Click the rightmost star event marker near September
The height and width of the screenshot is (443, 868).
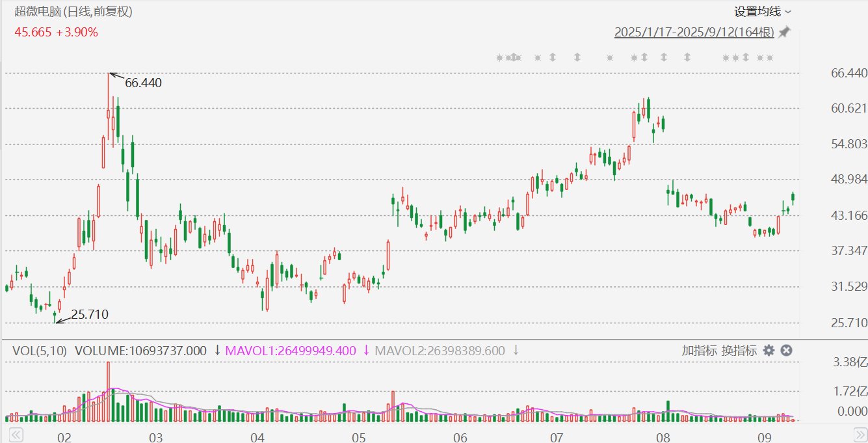pyautogui.click(x=770, y=58)
